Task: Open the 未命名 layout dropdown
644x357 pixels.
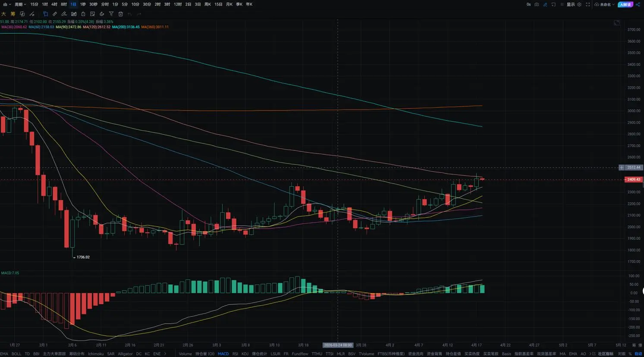Action: (x=605, y=4)
